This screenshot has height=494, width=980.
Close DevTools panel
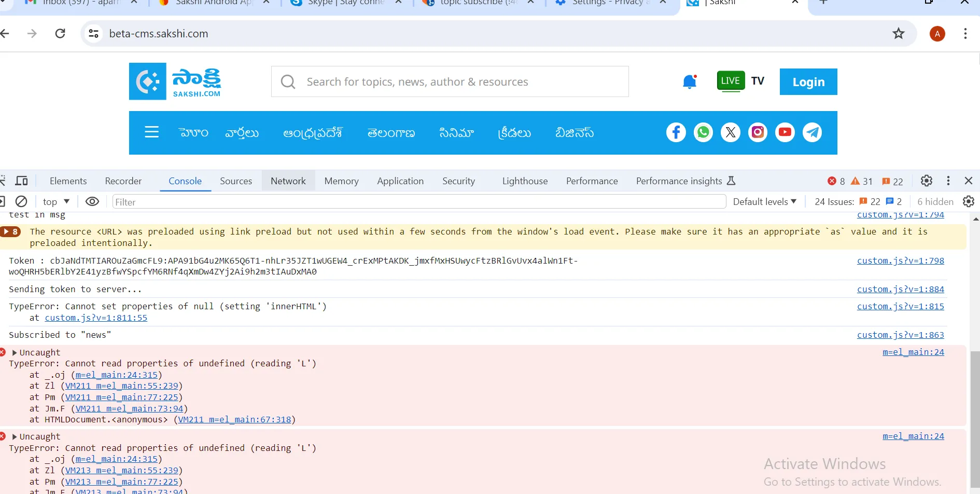pyautogui.click(x=968, y=181)
